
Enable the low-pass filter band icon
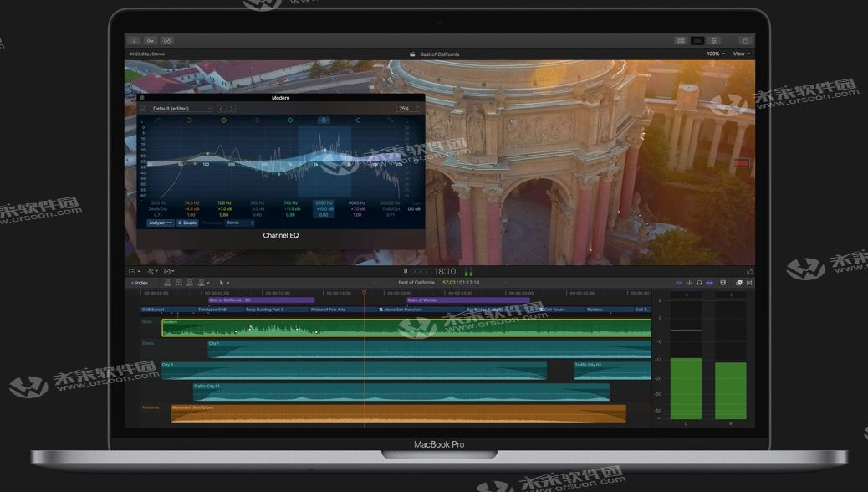[391, 120]
